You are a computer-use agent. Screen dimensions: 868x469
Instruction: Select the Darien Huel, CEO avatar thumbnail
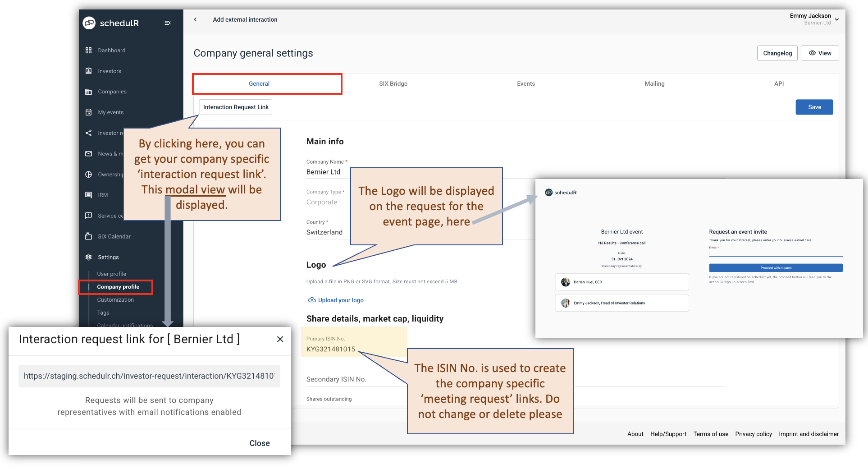(566, 282)
